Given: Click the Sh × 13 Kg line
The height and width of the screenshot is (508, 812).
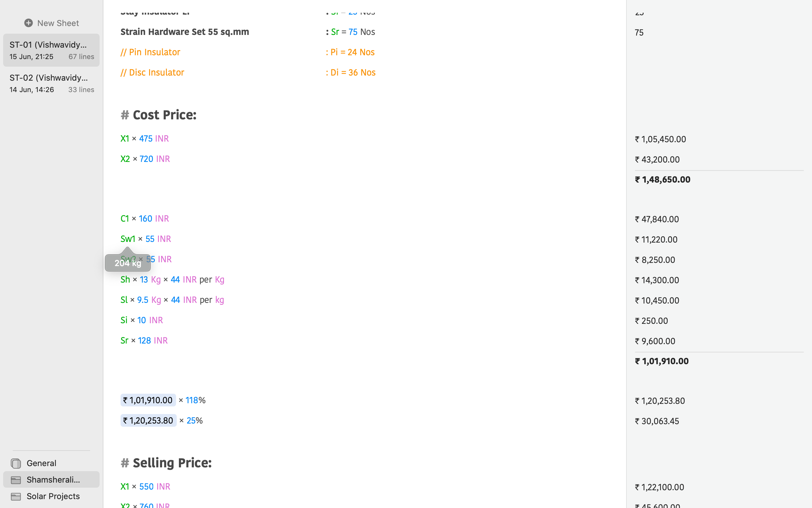Looking at the screenshot, I should point(173,279).
